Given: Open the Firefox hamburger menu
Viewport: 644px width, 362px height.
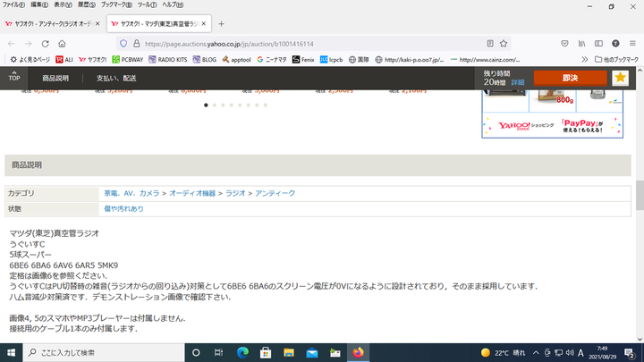Looking at the screenshot, I should tap(633, 43).
